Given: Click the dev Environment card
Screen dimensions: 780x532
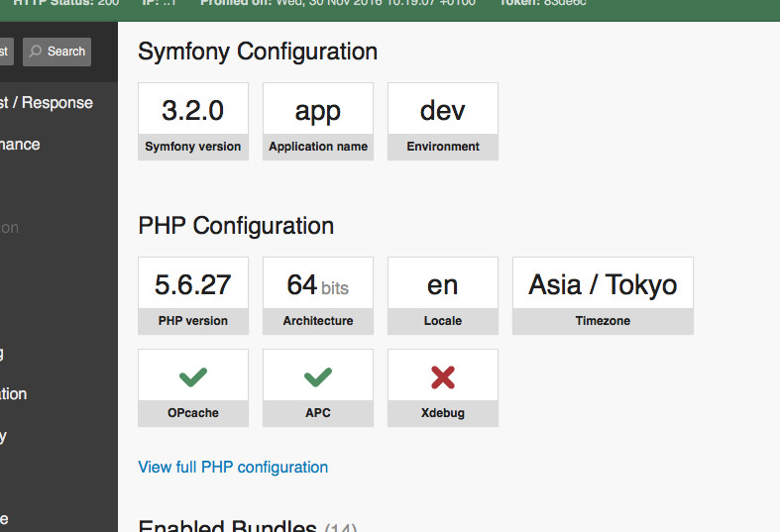Looking at the screenshot, I should 443,121.
